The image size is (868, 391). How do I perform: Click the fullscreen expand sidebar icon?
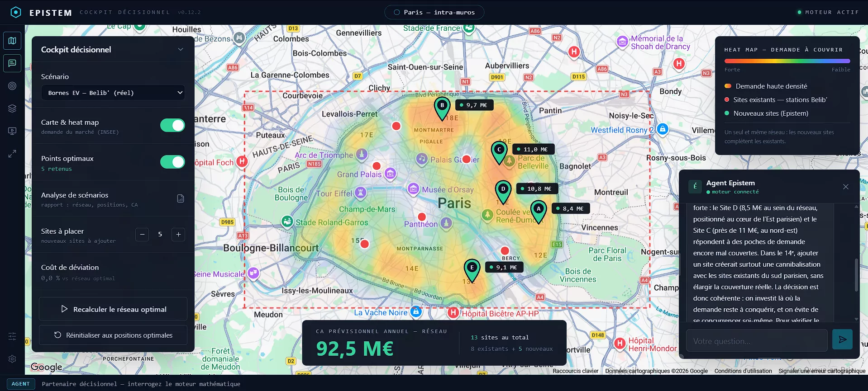click(12, 154)
